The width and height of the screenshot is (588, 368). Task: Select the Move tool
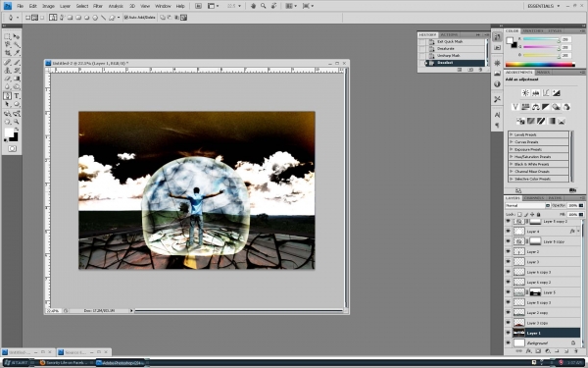pos(16,36)
